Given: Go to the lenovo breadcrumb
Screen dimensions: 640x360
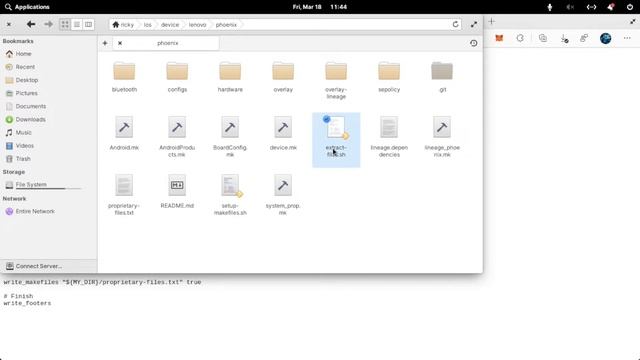Looking at the screenshot, I should click(x=197, y=25).
